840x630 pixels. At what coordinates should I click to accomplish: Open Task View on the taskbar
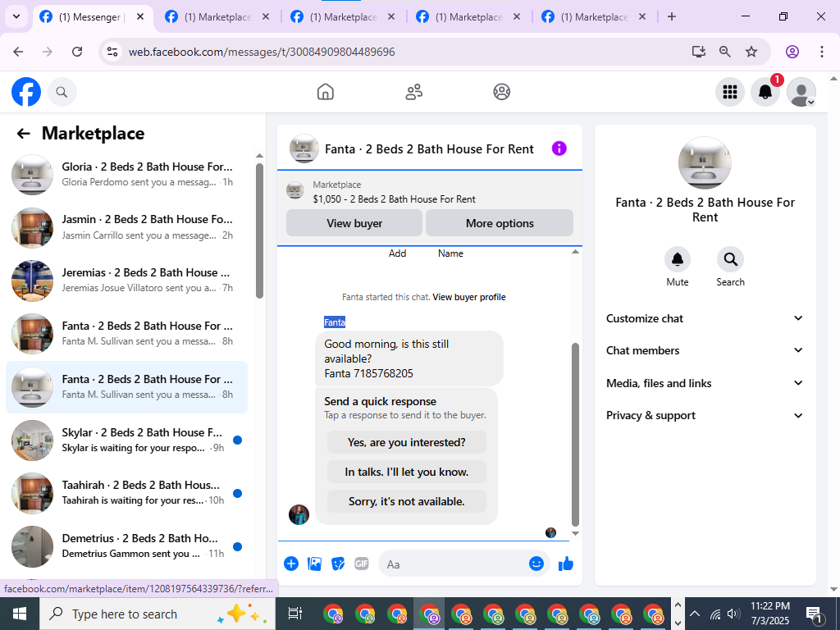[295, 614]
